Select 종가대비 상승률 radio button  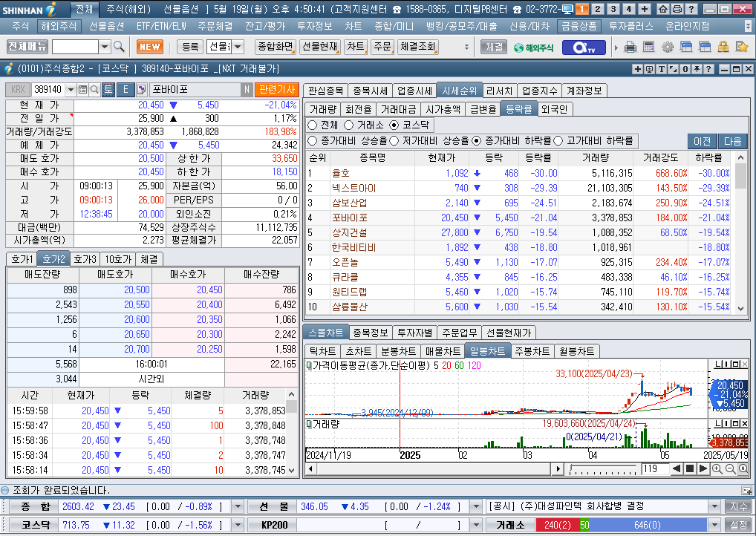point(313,141)
